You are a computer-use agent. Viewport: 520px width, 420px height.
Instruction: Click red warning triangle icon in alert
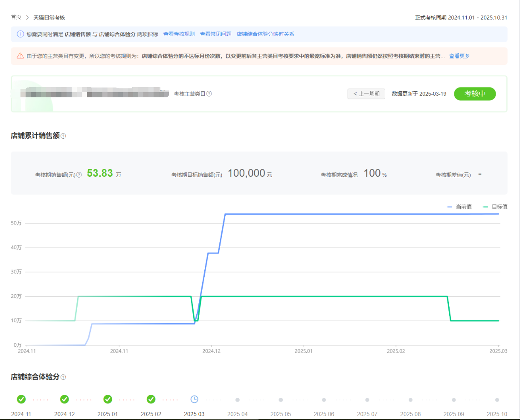pyautogui.click(x=20, y=56)
